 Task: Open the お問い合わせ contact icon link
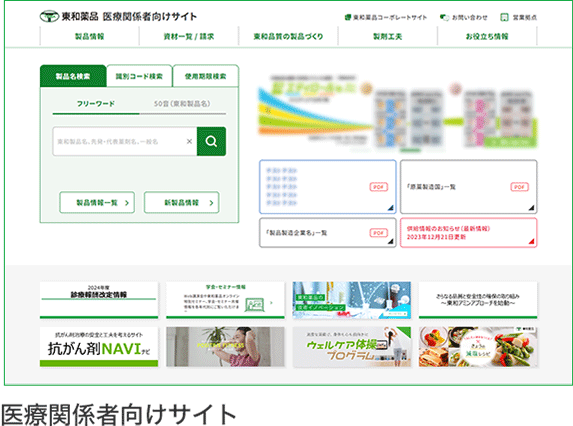(444, 17)
